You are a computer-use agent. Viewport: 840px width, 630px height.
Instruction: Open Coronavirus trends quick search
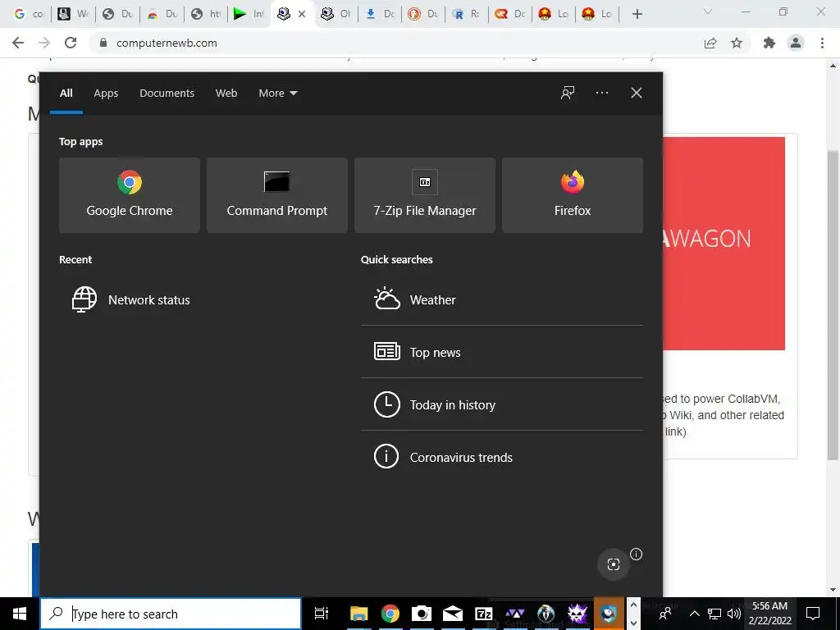(x=502, y=457)
